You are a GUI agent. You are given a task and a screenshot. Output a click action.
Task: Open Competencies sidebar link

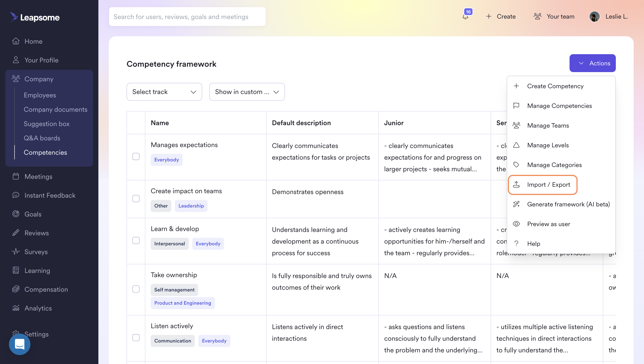pyautogui.click(x=45, y=152)
